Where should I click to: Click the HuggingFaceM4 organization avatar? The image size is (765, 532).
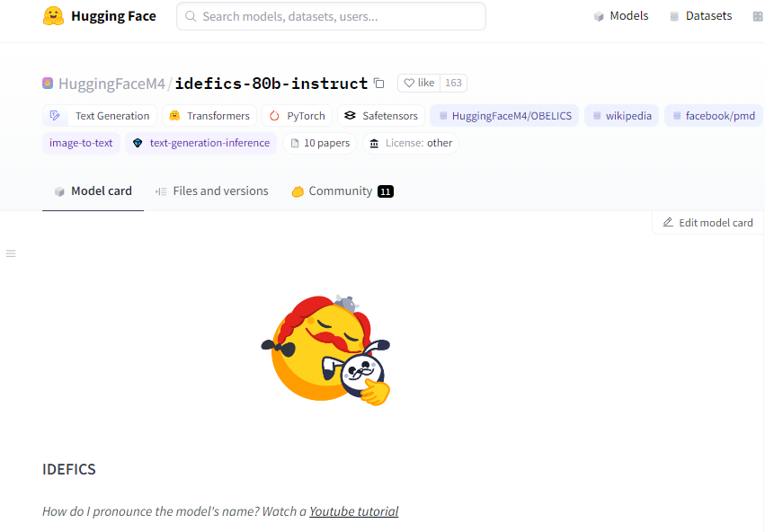pos(48,84)
